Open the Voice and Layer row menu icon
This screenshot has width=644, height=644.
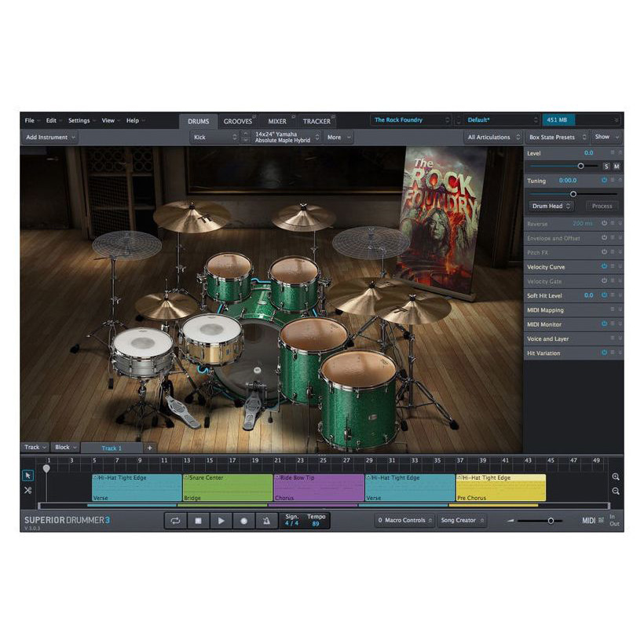click(613, 338)
